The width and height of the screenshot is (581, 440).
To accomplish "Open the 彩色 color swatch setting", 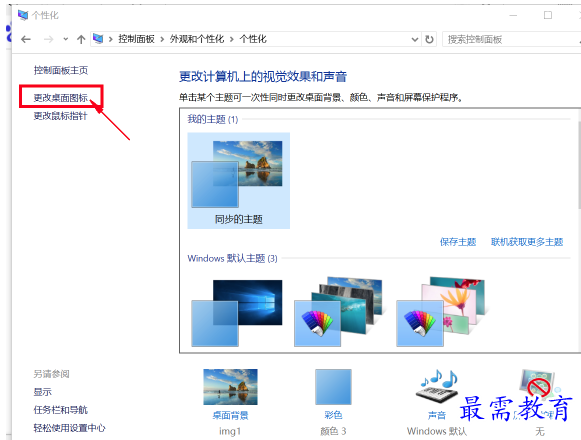I will coord(333,387).
